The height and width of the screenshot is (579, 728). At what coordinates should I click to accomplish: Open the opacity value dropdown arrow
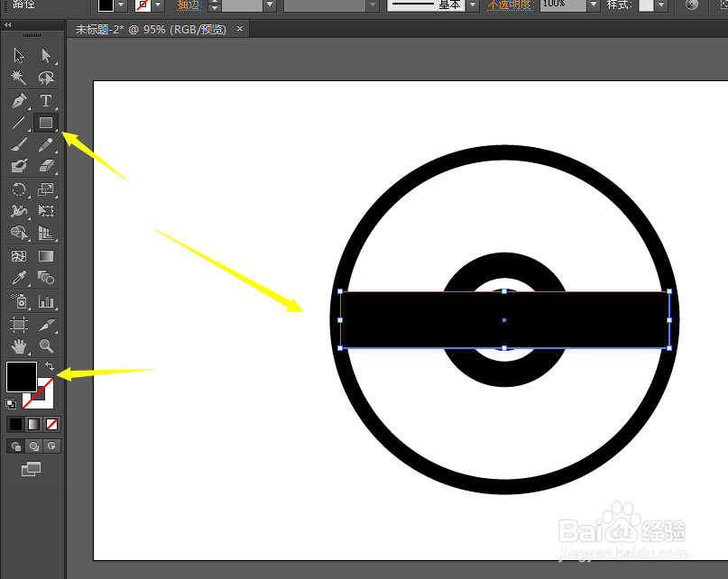click(594, 5)
